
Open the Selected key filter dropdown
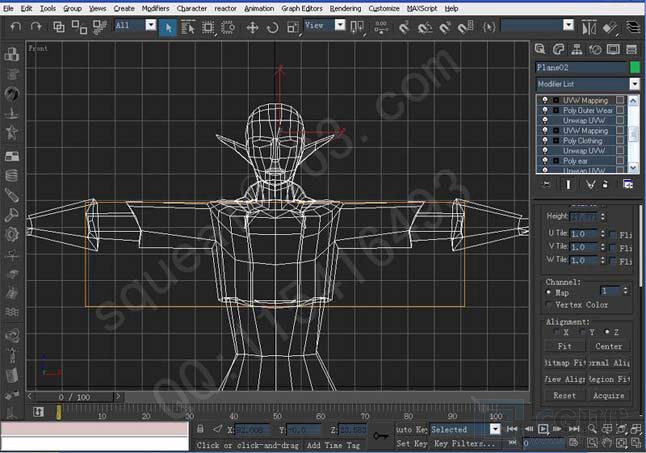tap(495, 429)
